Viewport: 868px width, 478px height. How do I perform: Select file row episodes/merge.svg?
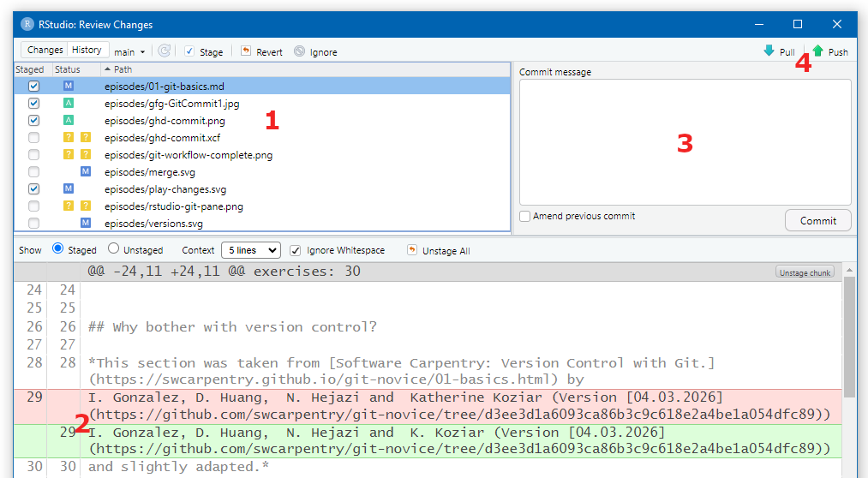(x=262, y=172)
